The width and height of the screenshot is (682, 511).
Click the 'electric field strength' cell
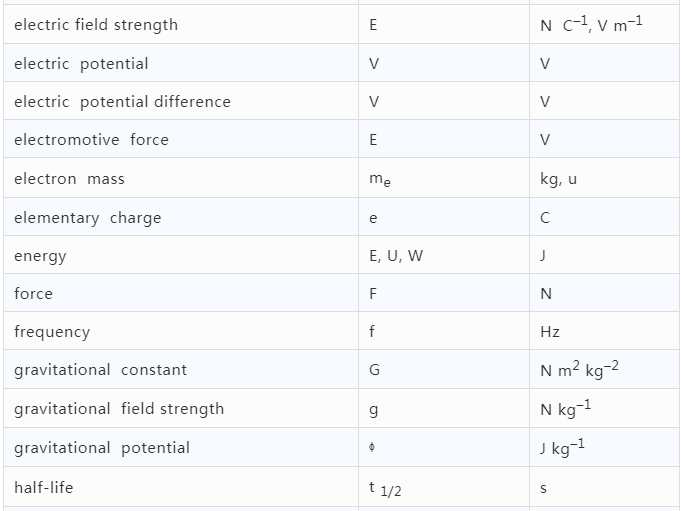pos(181,24)
